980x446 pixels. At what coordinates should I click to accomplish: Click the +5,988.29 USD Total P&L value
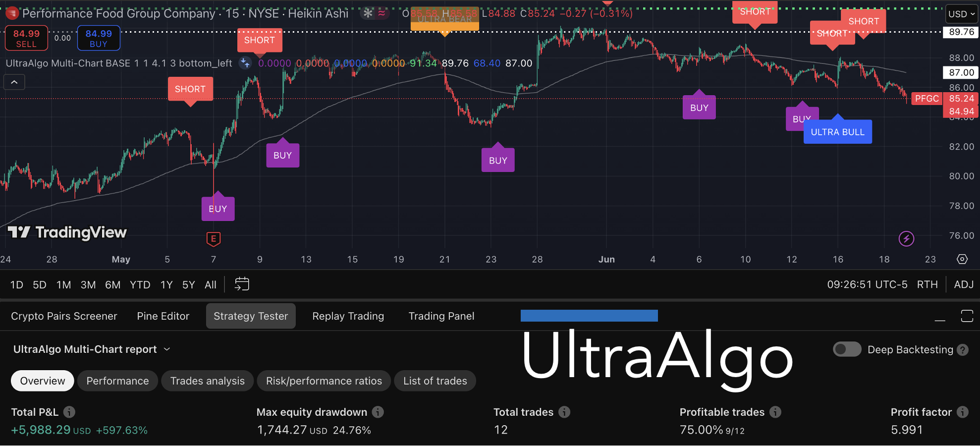tap(51, 430)
